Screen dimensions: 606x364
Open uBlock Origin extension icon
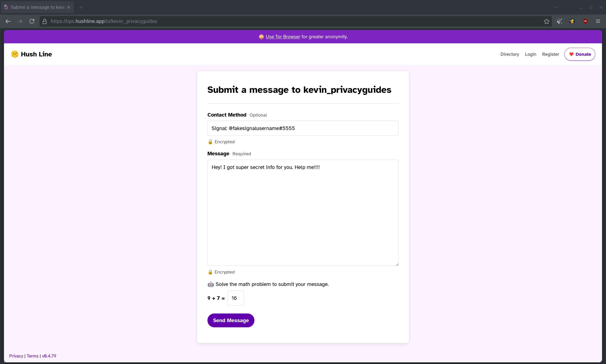click(x=585, y=21)
